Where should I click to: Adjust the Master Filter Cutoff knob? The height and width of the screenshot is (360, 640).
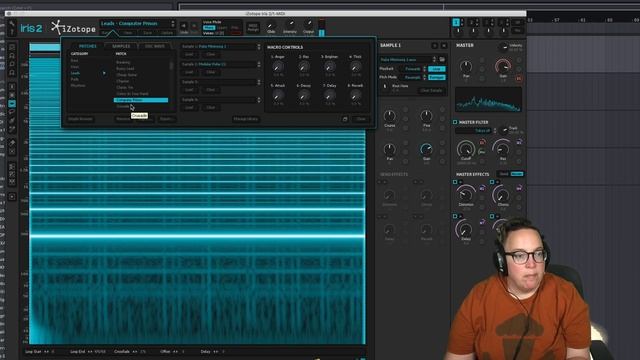[x=466, y=149]
